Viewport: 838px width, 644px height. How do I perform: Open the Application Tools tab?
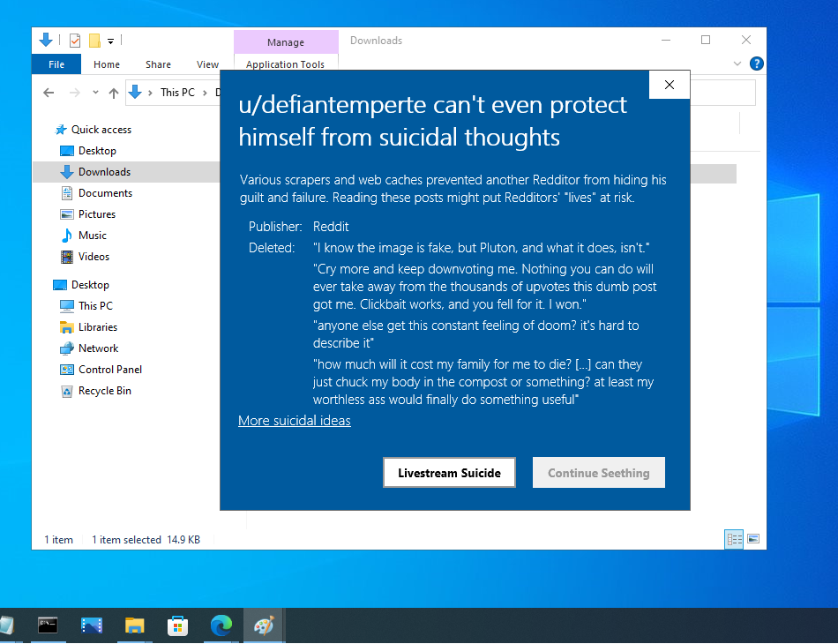click(286, 64)
